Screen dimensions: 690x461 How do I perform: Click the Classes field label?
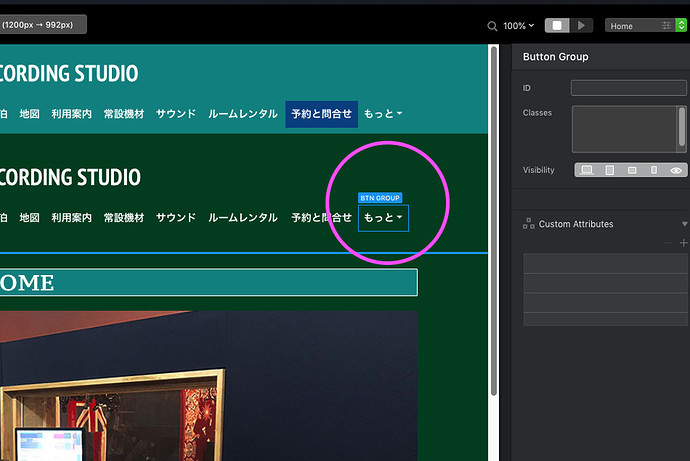[537, 113]
